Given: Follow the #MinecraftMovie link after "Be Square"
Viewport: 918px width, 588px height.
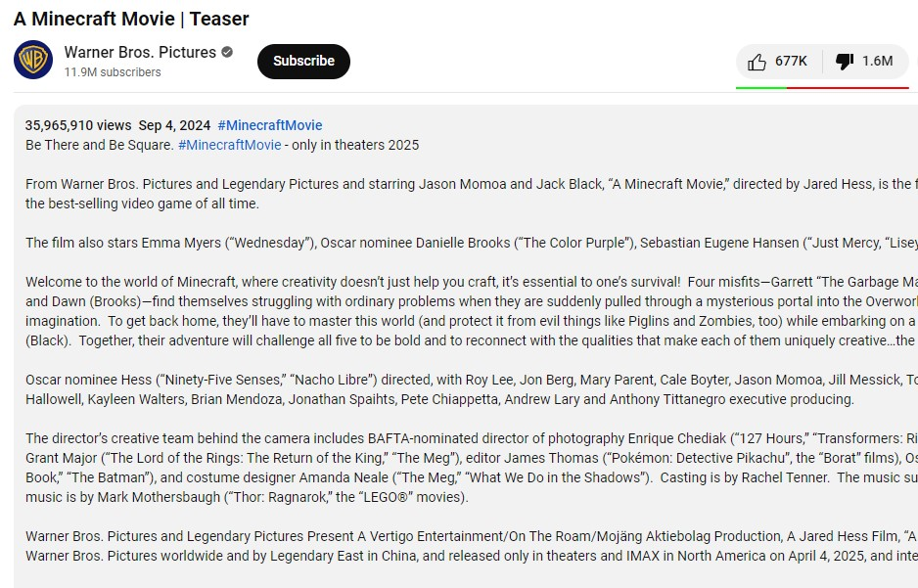Looking at the screenshot, I should 229,145.
